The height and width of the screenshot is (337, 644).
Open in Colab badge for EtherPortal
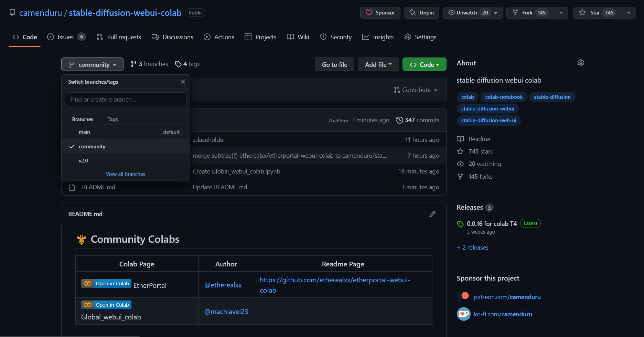[x=106, y=284]
